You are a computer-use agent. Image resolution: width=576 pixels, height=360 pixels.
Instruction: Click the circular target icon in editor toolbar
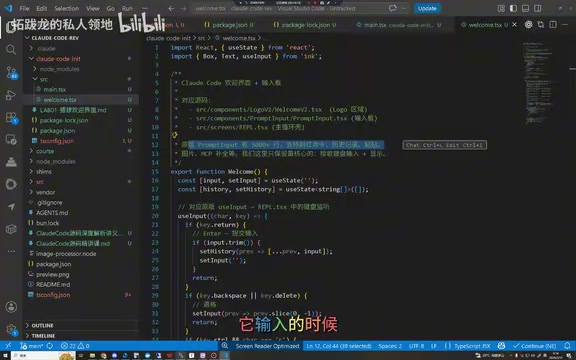tap(528, 25)
